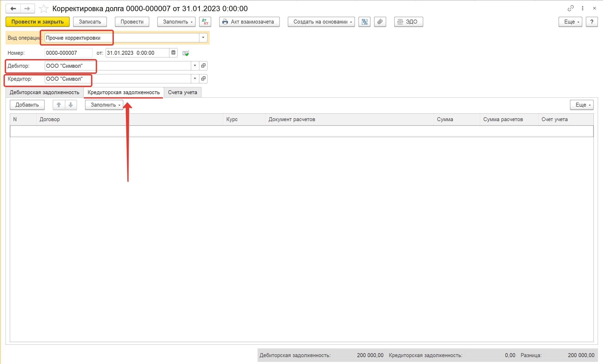Expand the Вид операции dropdown

(x=203, y=38)
